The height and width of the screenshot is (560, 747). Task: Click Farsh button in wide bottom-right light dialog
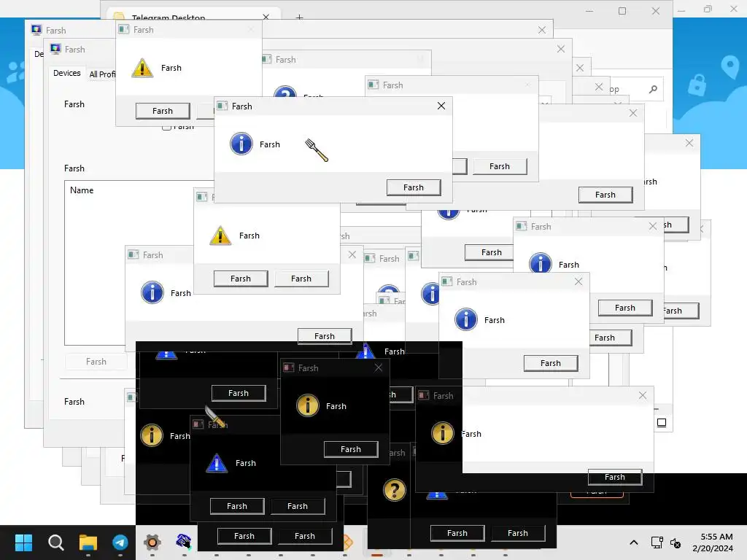(614, 477)
